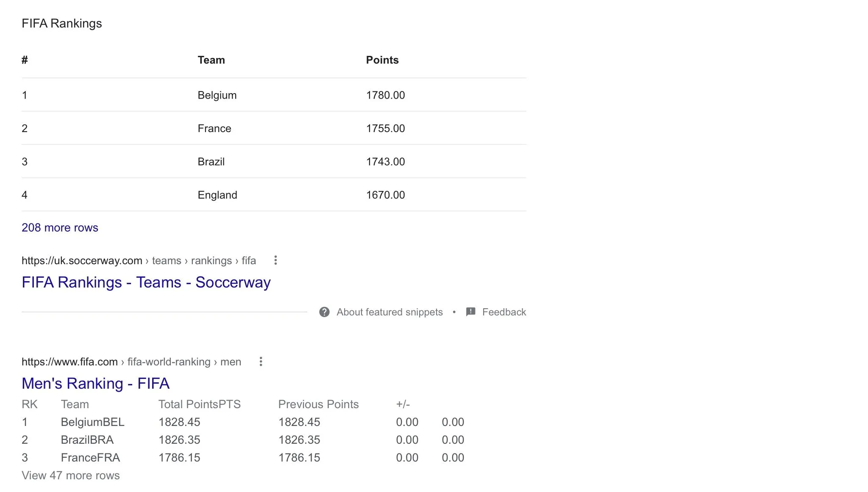Click England in the rankings table
The image size is (868, 492).
point(217,195)
